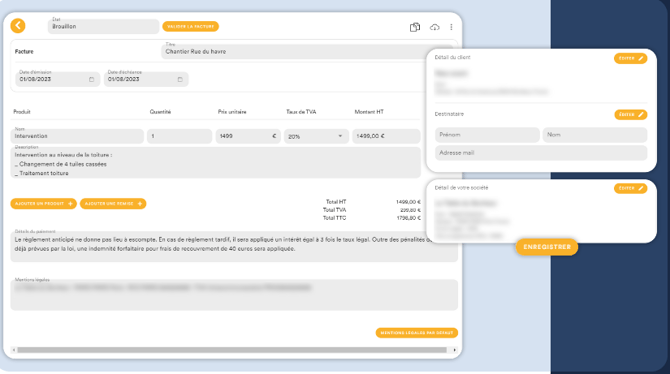Open calendar for Date d'émission

point(91,80)
